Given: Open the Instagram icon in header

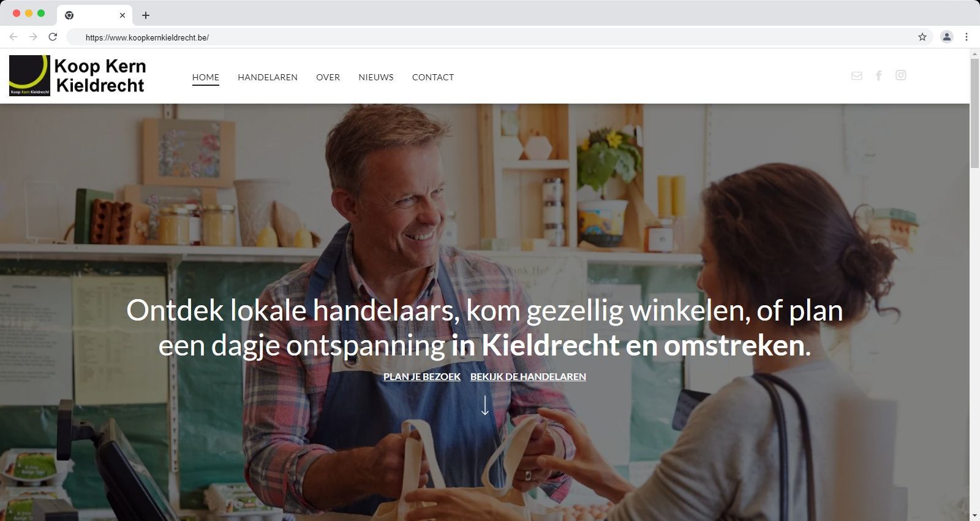Looking at the screenshot, I should coord(901,75).
